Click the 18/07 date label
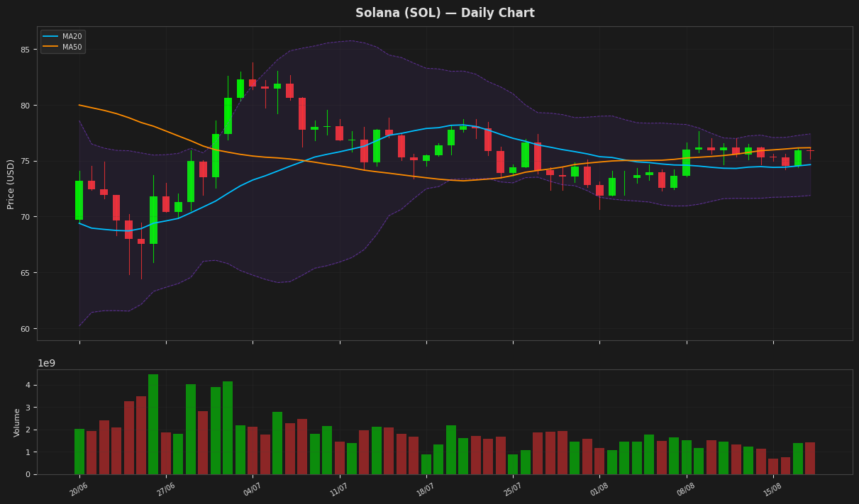The height and width of the screenshot is (504, 859). tap(426, 490)
